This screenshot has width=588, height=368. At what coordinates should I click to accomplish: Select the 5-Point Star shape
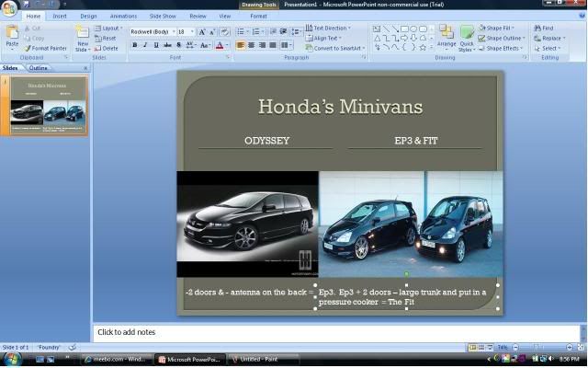423,48
